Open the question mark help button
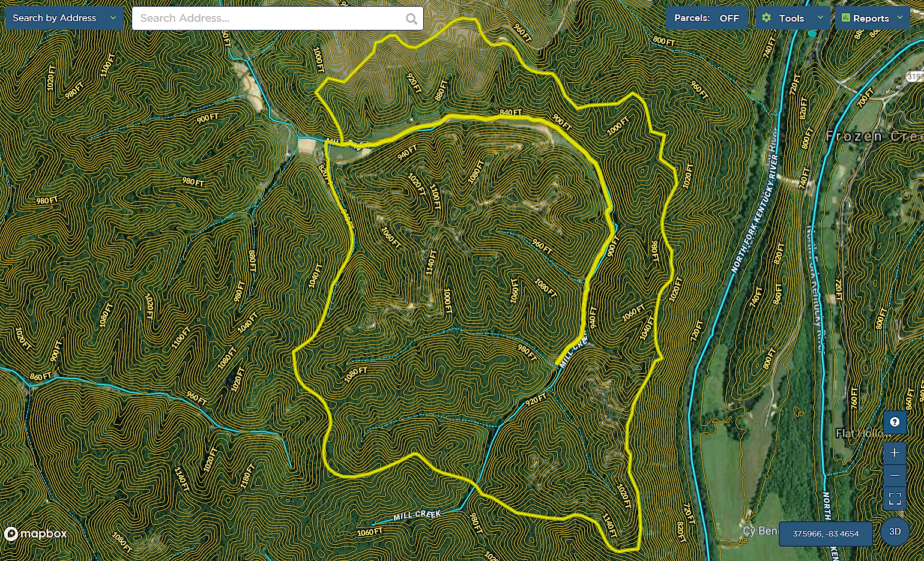 [x=894, y=422]
